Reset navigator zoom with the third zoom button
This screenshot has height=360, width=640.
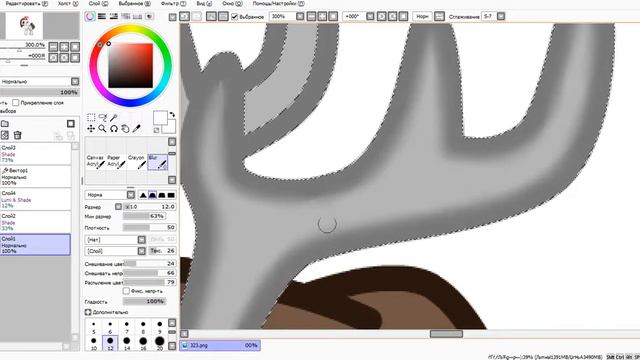tap(75, 47)
